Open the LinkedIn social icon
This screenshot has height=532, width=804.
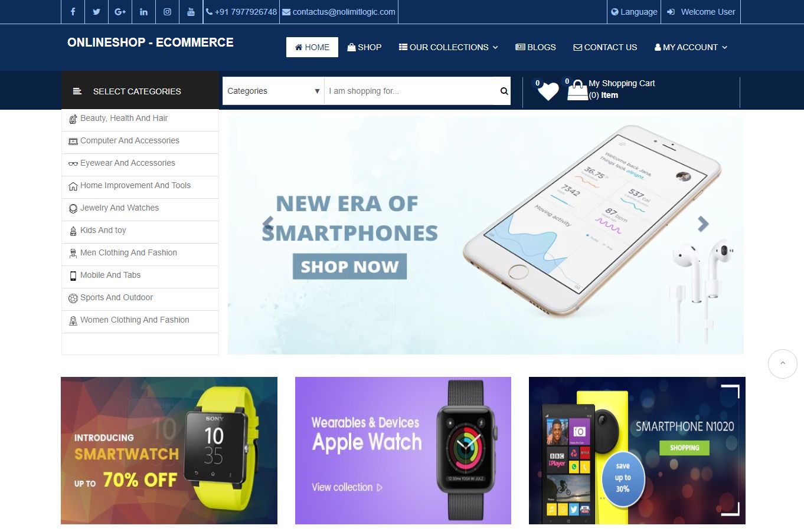pyautogui.click(x=143, y=12)
